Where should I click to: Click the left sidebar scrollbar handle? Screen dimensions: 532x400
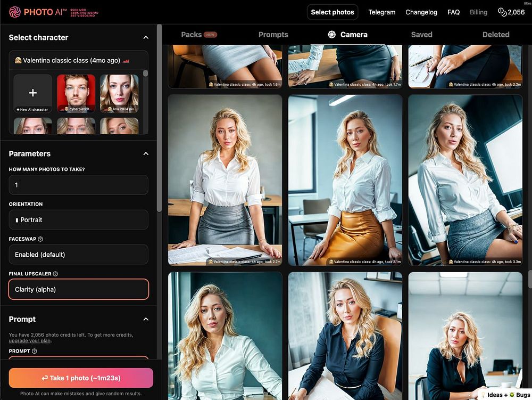click(x=159, y=118)
